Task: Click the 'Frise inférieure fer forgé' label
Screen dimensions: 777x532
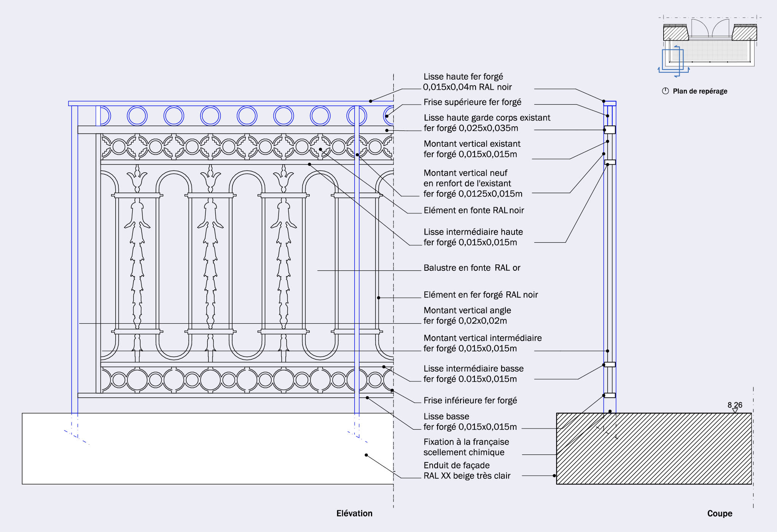Action: (470, 400)
